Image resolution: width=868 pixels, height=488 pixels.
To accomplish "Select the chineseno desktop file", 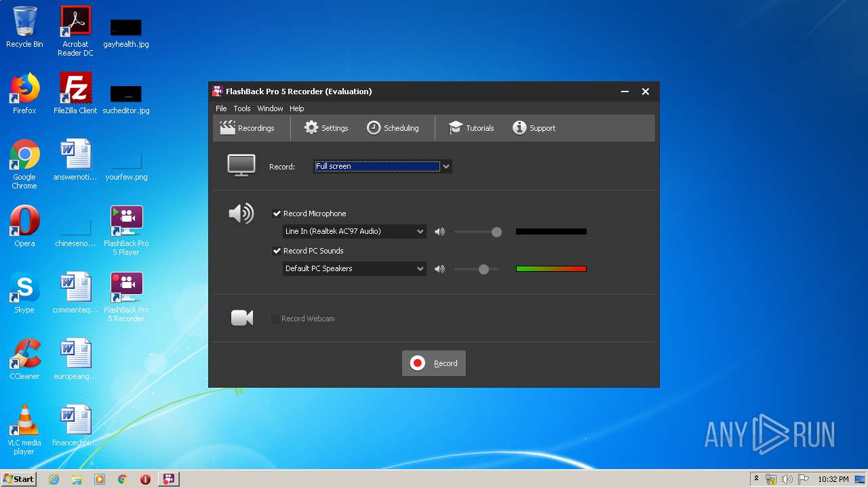I will click(75, 232).
